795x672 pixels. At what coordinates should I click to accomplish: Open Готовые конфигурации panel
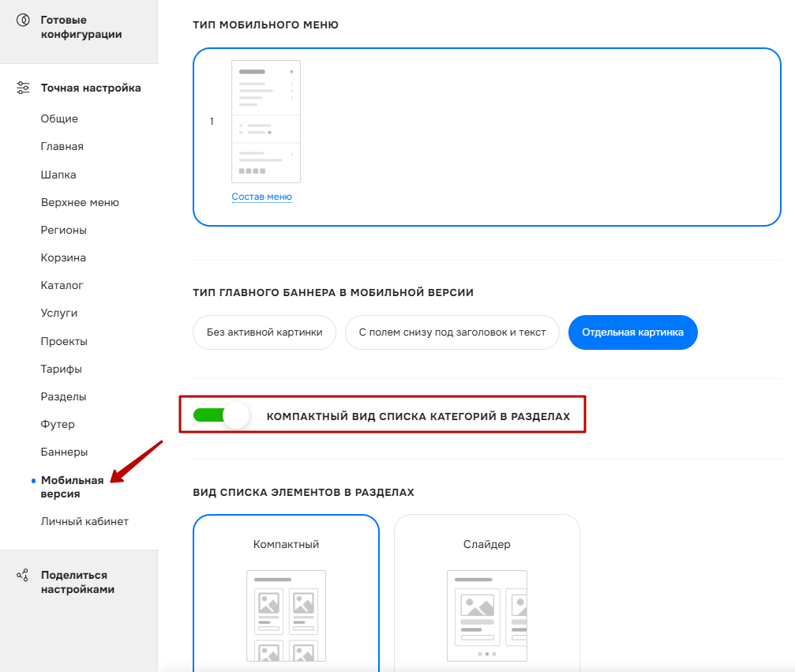pos(81,27)
